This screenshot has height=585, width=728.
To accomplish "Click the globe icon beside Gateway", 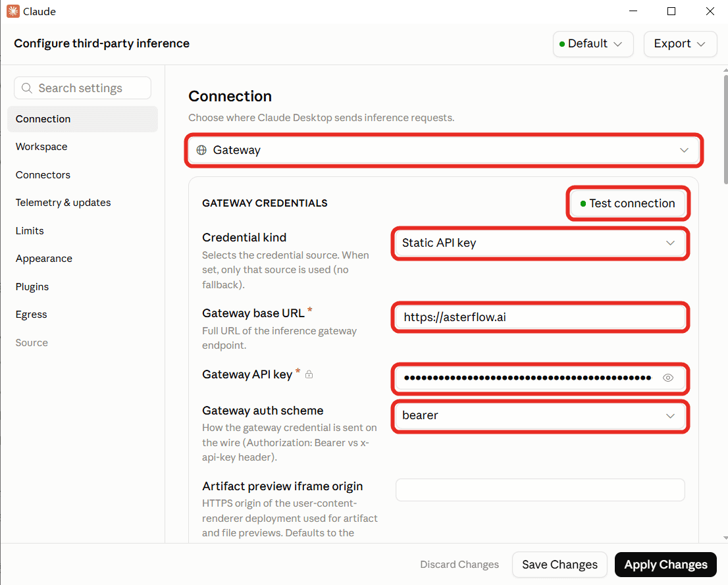I will 201,150.
